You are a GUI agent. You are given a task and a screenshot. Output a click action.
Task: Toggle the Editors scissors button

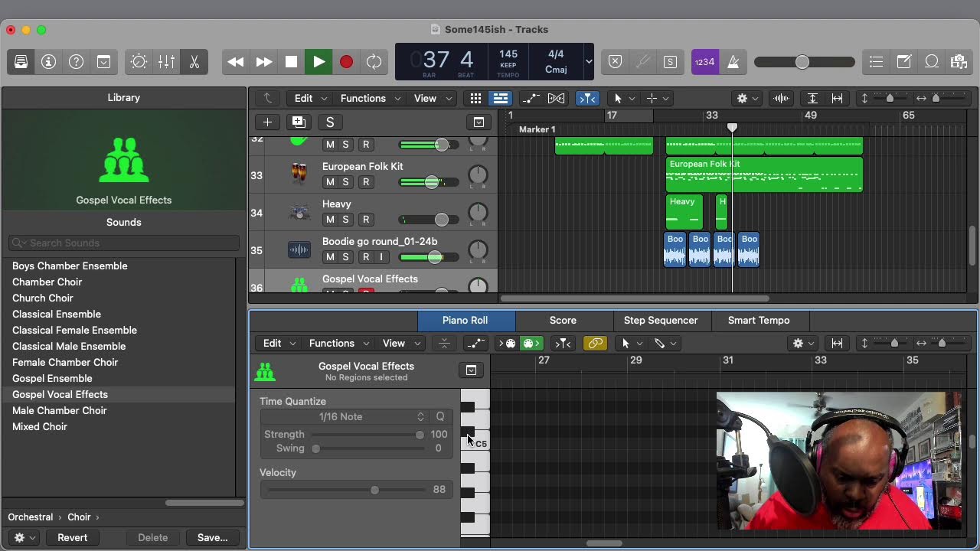point(194,62)
